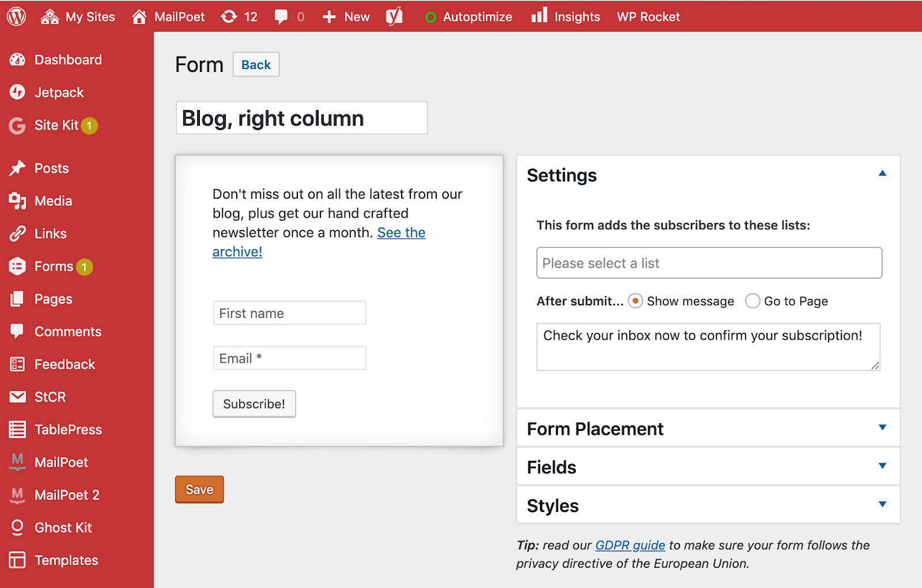Open the comments bubble in the toolbar
This screenshot has height=588, width=922.
pos(281,17)
